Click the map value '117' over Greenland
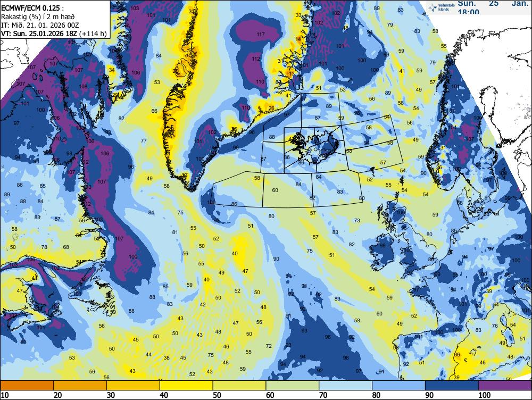The height and width of the screenshot is (400, 532). tap(261, 34)
